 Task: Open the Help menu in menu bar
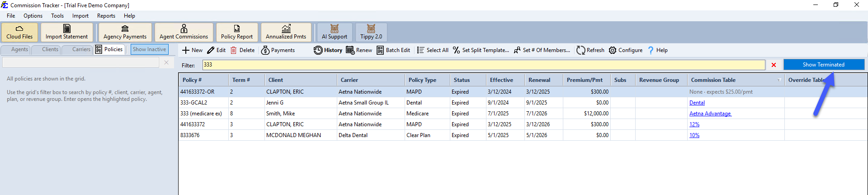[129, 16]
